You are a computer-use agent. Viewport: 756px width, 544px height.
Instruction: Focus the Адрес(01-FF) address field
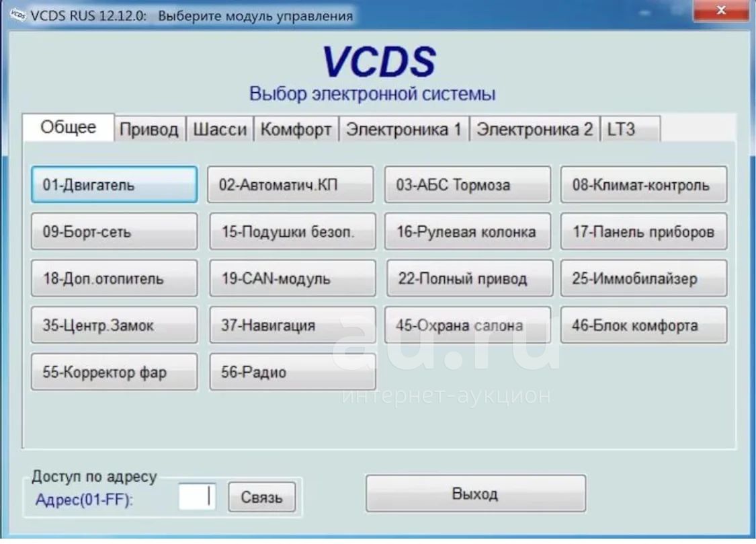[197, 497]
